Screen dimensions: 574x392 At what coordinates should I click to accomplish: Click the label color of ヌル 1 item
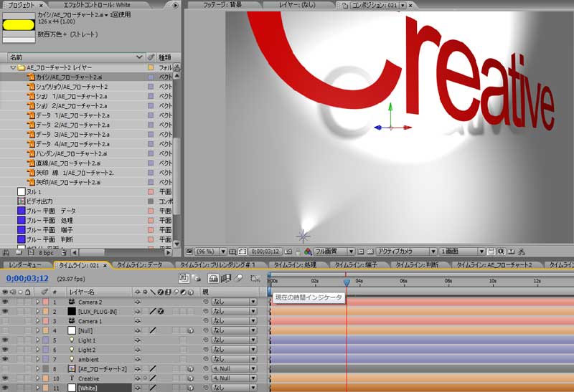(151, 191)
